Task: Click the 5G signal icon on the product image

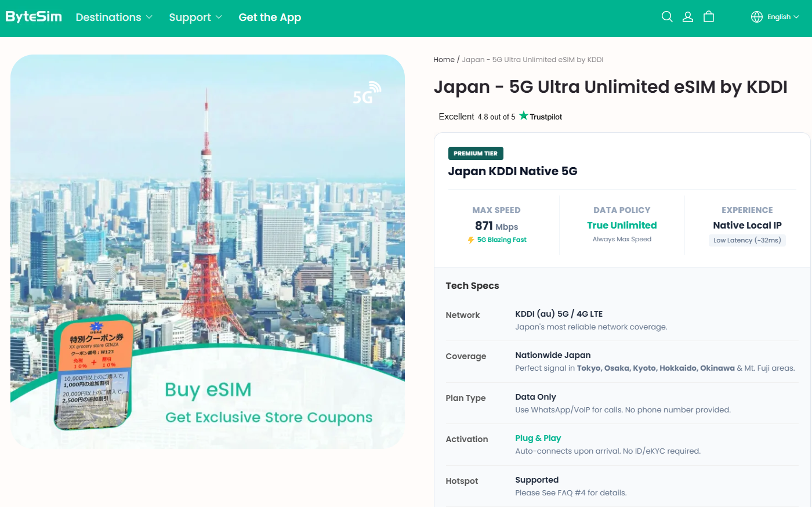Action: [367, 93]
